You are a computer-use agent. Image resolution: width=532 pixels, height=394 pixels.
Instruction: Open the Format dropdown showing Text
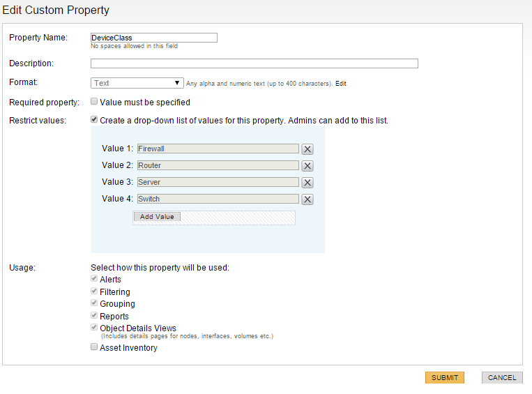tap(137, 83)
